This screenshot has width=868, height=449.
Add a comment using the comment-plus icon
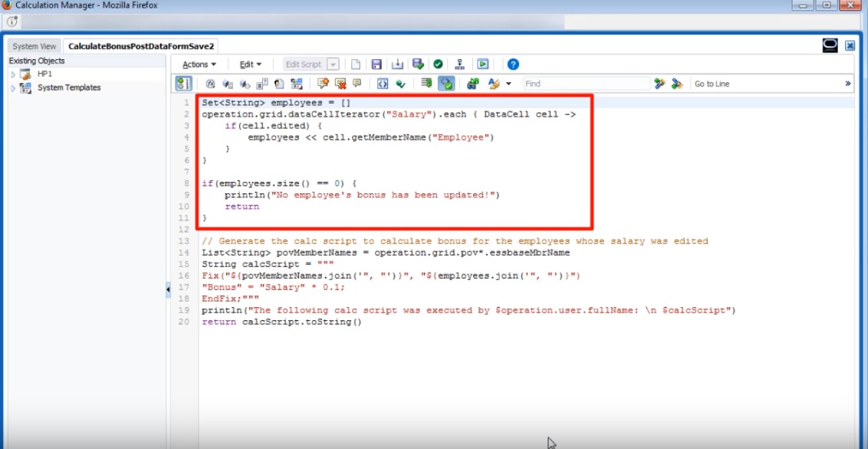323,84
